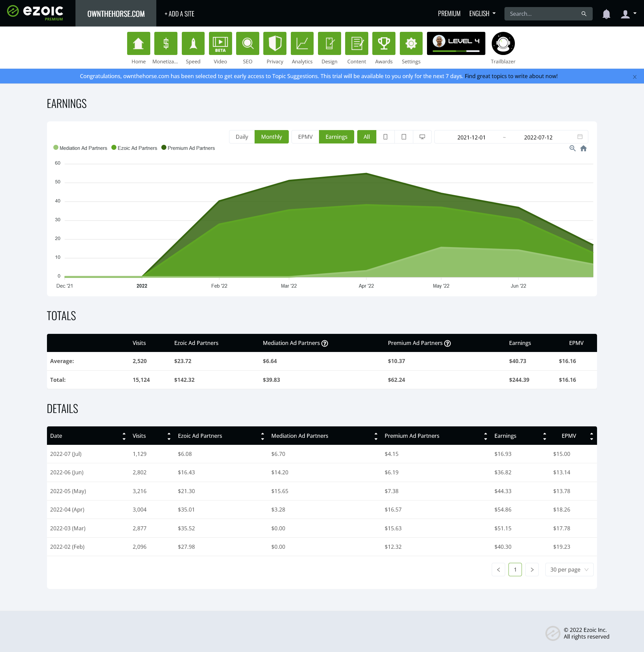Edit the start date 2021-12-01

(x=471, y=137)
